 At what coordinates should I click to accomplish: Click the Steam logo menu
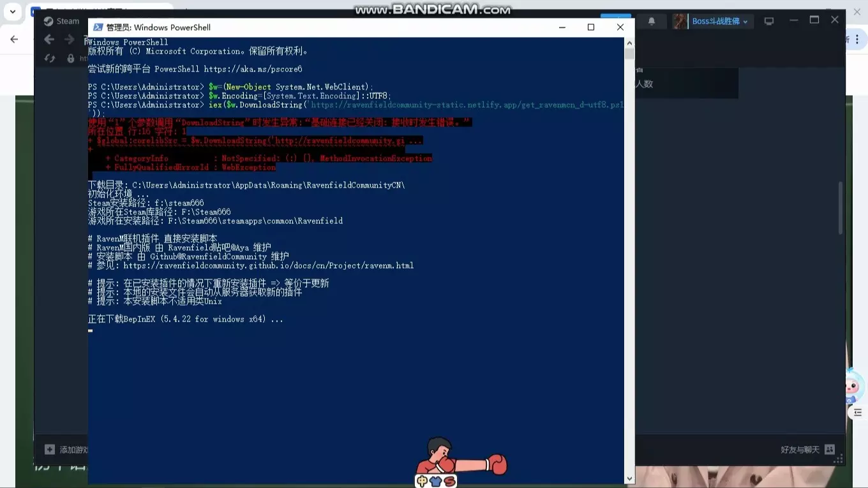tap(61, 21)
